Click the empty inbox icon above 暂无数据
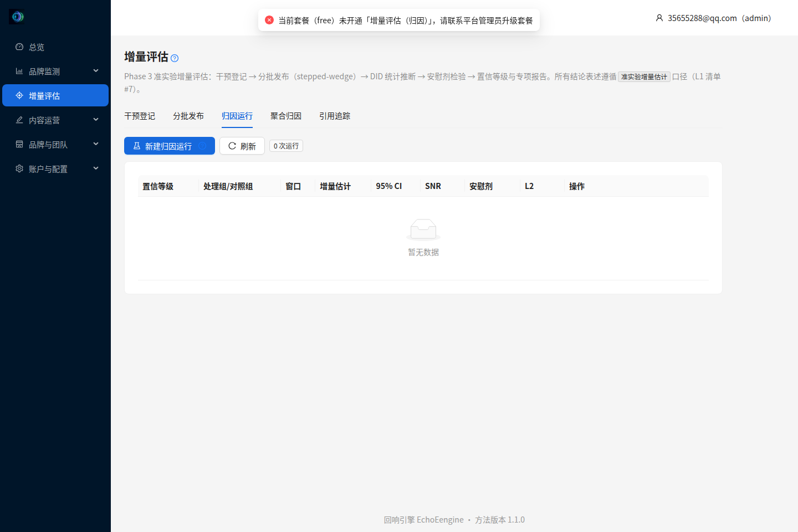798x532 pixels. click(x=423, y=229)
